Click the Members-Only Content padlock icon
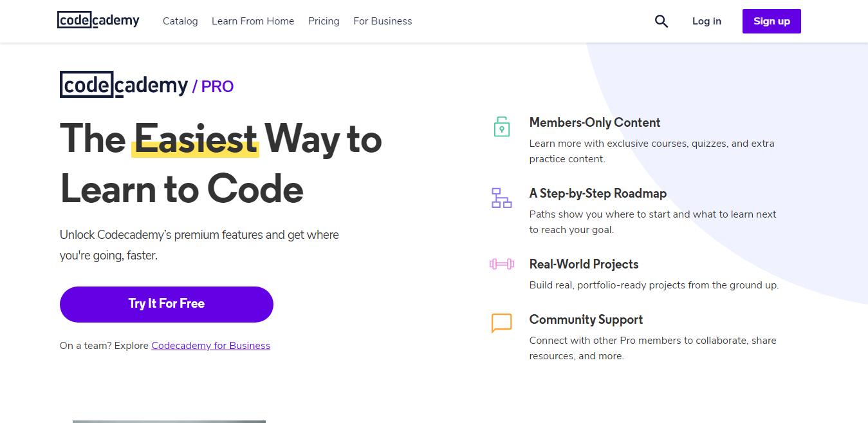 point(501,126)
